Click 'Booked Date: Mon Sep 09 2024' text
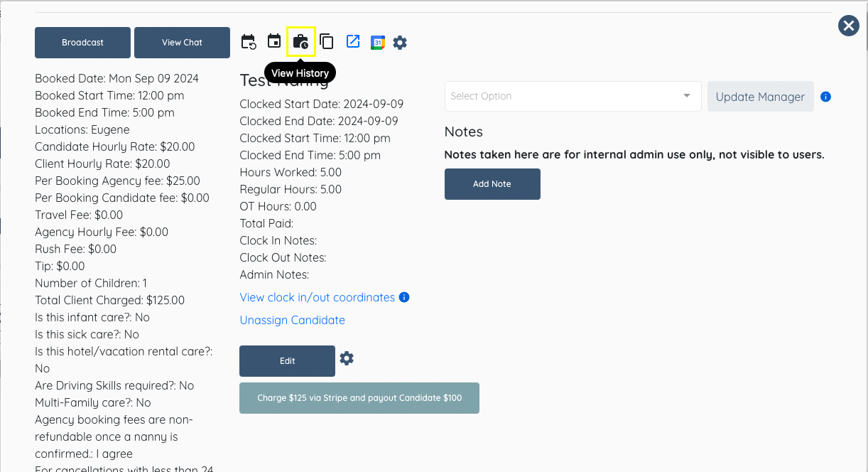The height and width of the screenshot is (472, 868). click(116, 78)
